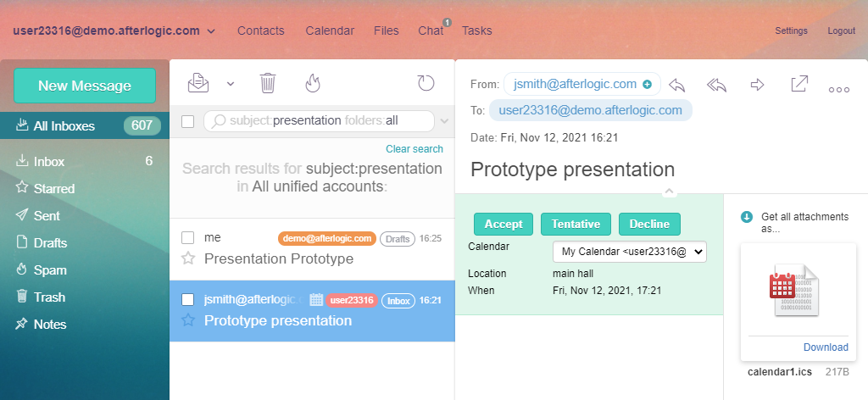868x400 pixels.
Task: Open message in new window icon
Action: pyautogui.click(x=798, y=84)
